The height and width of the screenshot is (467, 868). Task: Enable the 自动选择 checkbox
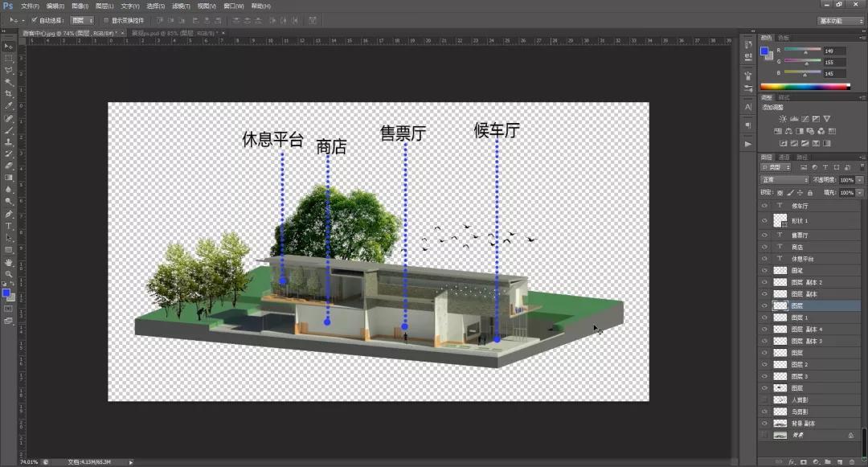point(34,20)
